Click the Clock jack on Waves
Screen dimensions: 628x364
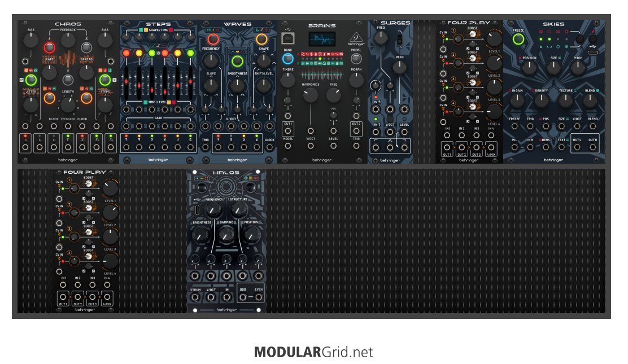pos(269,147)
